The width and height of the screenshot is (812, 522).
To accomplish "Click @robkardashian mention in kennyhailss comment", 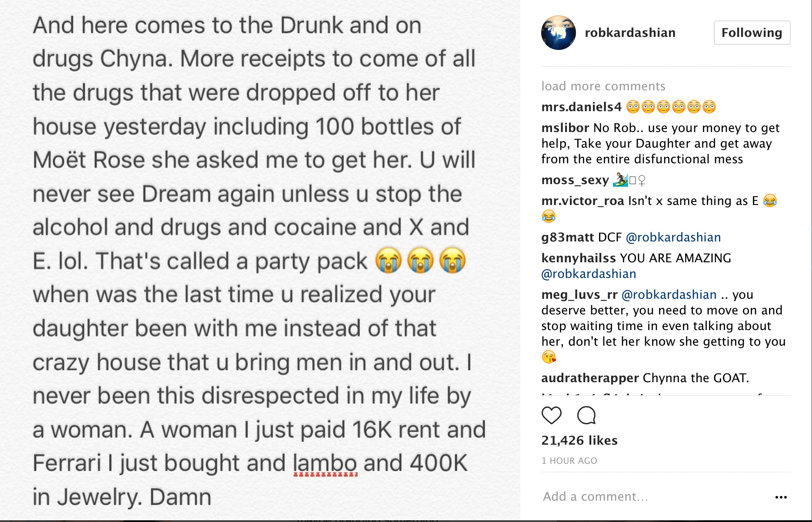I will tap(589, 274).
